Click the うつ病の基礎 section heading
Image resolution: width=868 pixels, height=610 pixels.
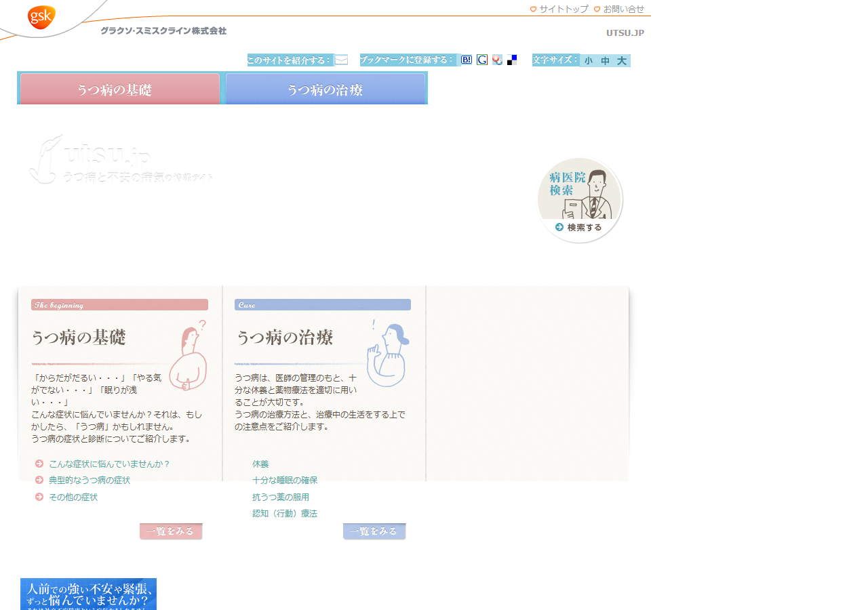79,337
